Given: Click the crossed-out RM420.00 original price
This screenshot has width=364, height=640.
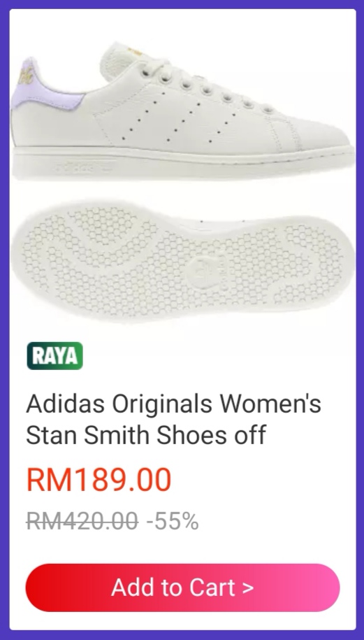Looking at the screenshot, I should [82, 522].
